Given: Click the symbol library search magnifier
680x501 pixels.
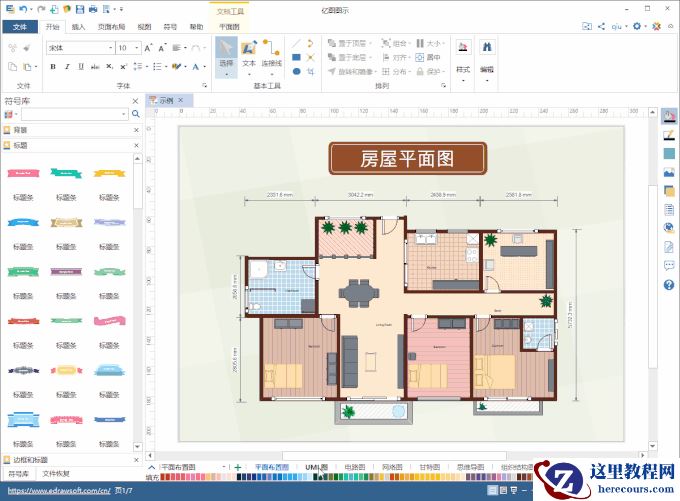Looking at the screenshot, I should (x=136, y=114).
